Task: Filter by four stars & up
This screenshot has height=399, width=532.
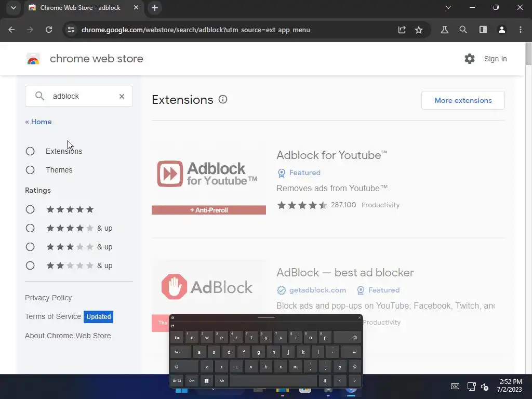Action: click(x=30, y=228)
